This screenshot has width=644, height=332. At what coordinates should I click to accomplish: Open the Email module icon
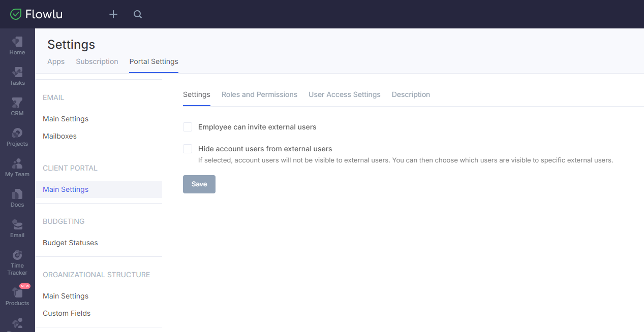pyautogui.click(x=17, y=228)
